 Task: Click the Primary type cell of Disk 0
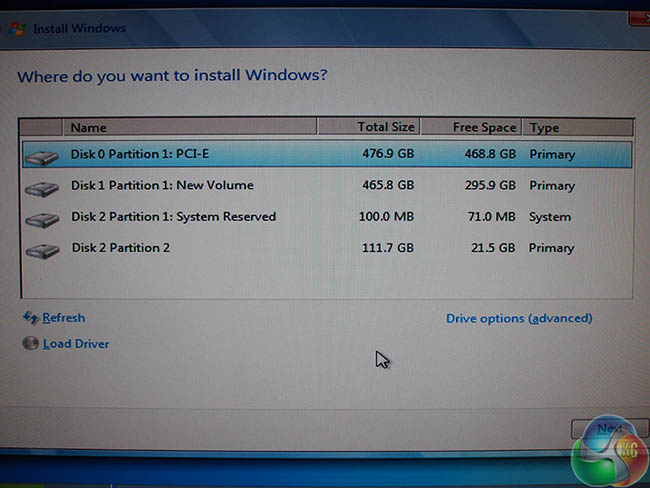[x=552, y=155]
